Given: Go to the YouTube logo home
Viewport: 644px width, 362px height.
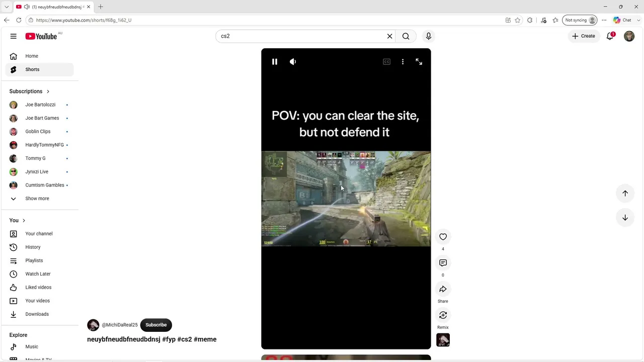Looking at the screenshot, I should pyautogui.click(x=41, y=36).
